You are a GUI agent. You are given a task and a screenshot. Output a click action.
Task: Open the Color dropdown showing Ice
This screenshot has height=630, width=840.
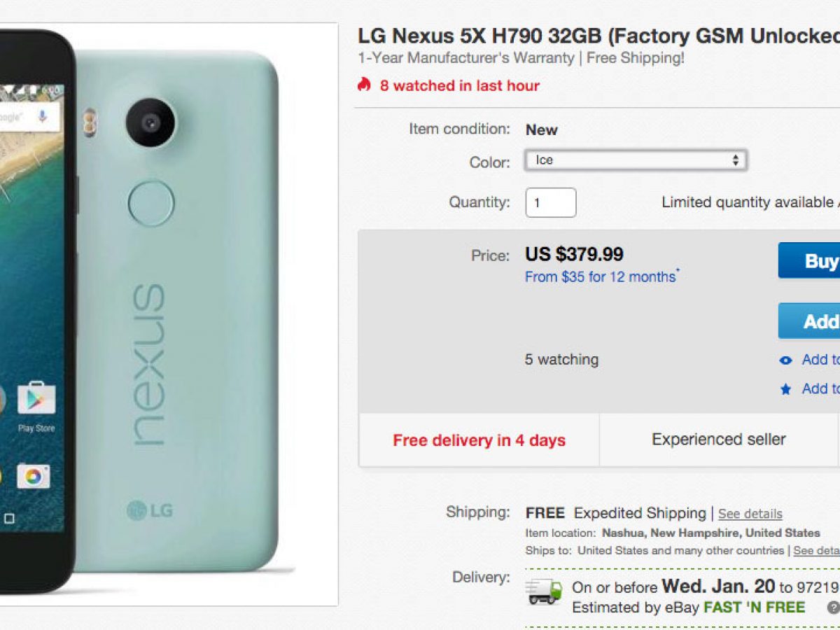click(x=636, y=160)
